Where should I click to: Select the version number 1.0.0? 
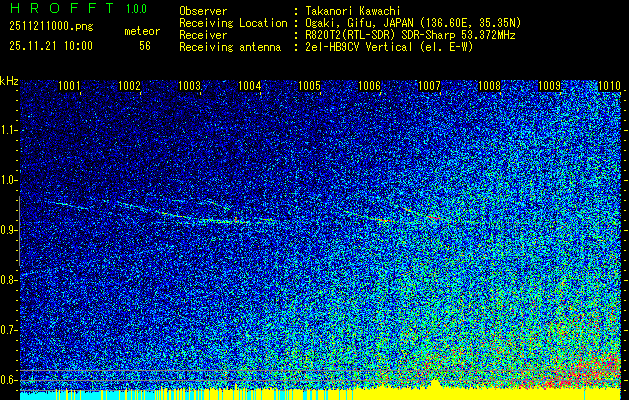[136, 9]
